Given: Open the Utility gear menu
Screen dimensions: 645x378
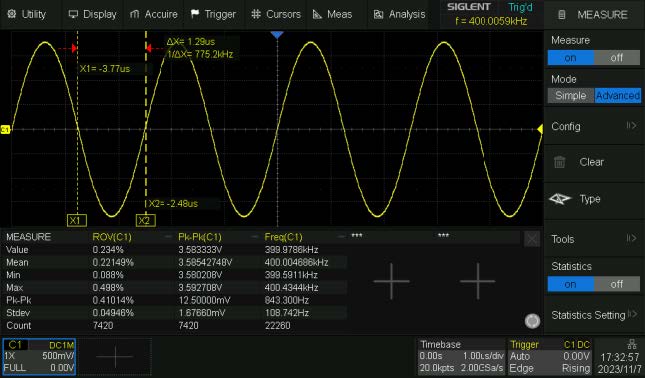Looking at the screenshot, I should 12,14.
